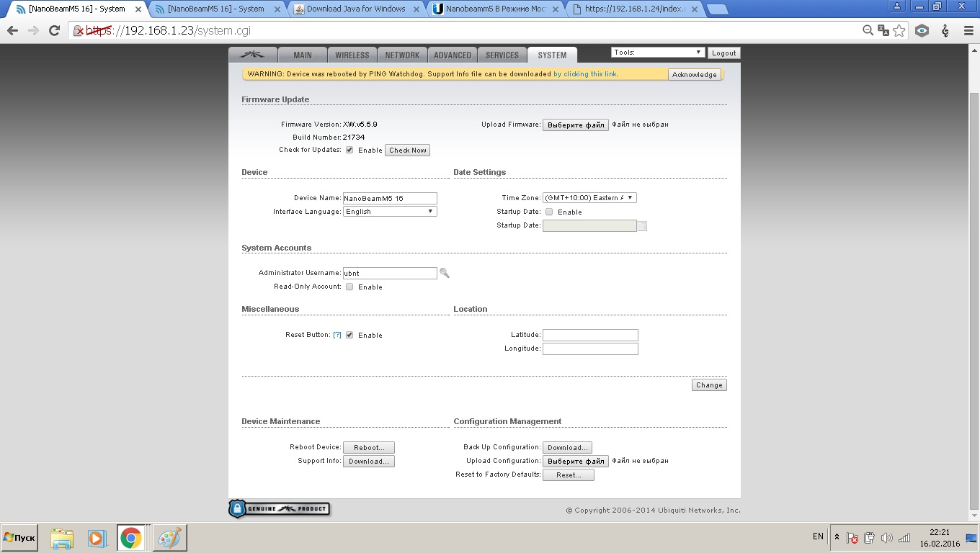Toggle Check for Updates checkbox
This screenshot has height=553, width=980.
[x=349, y=150]
